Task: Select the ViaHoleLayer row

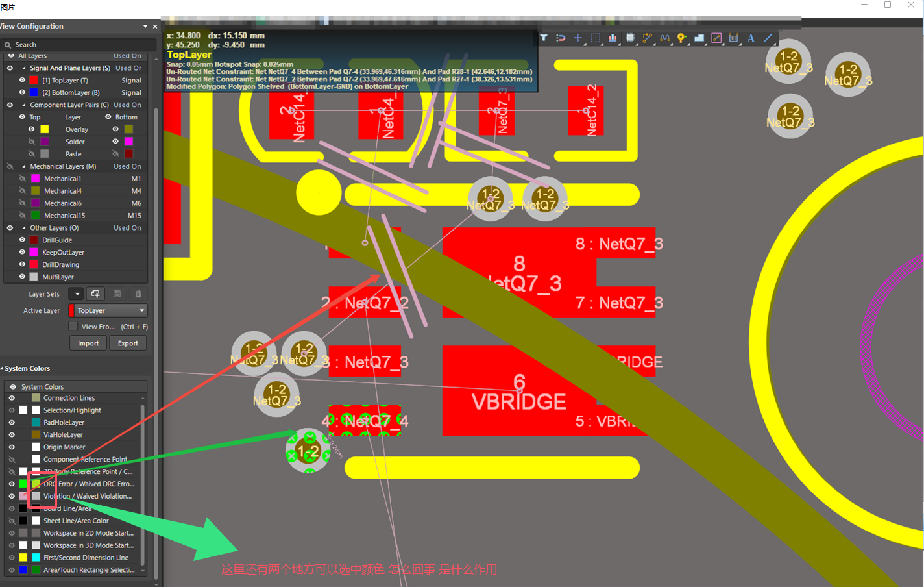Action: click(x=73, y=435)
